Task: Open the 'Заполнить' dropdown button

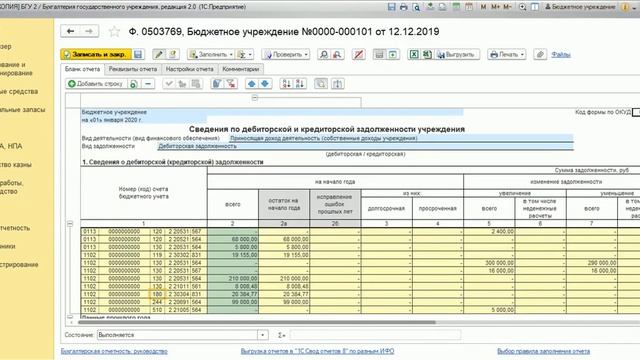Action: (x=210, y=54)
